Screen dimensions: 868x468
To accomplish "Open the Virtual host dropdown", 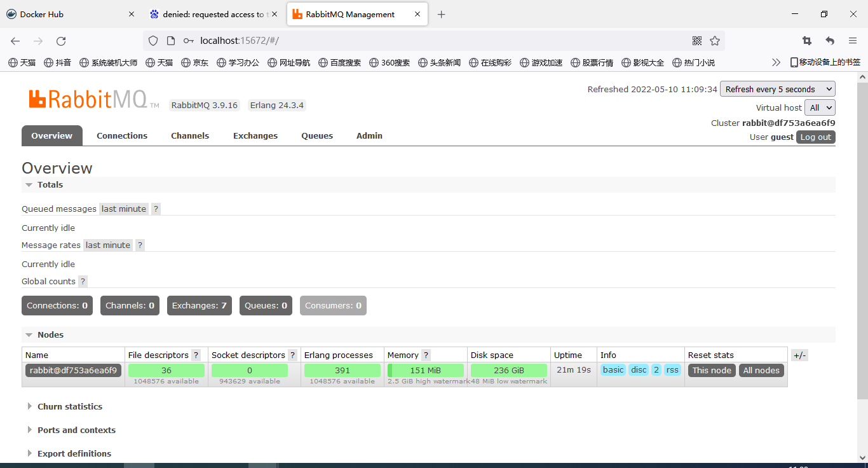I will click(x=820, y=107).
